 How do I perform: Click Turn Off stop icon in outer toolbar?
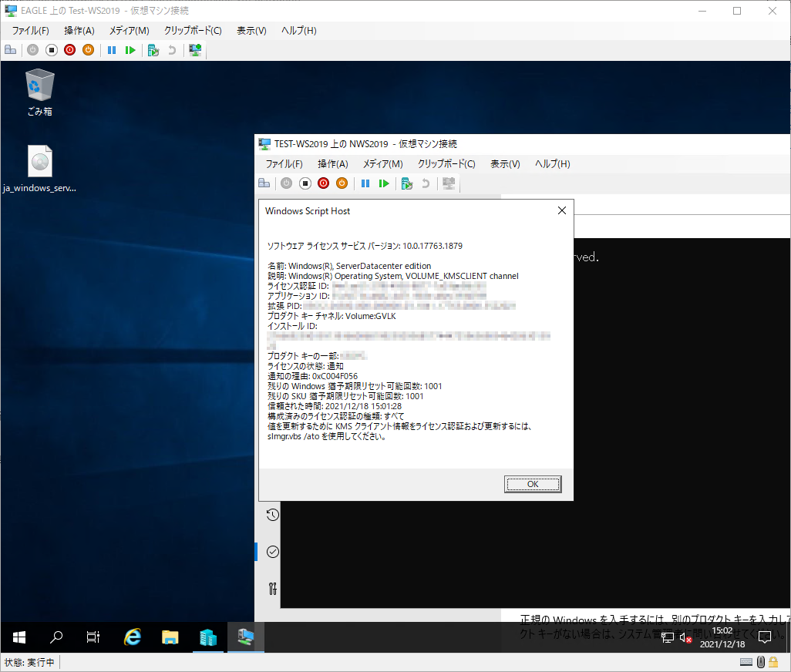[x=52, y=50]
